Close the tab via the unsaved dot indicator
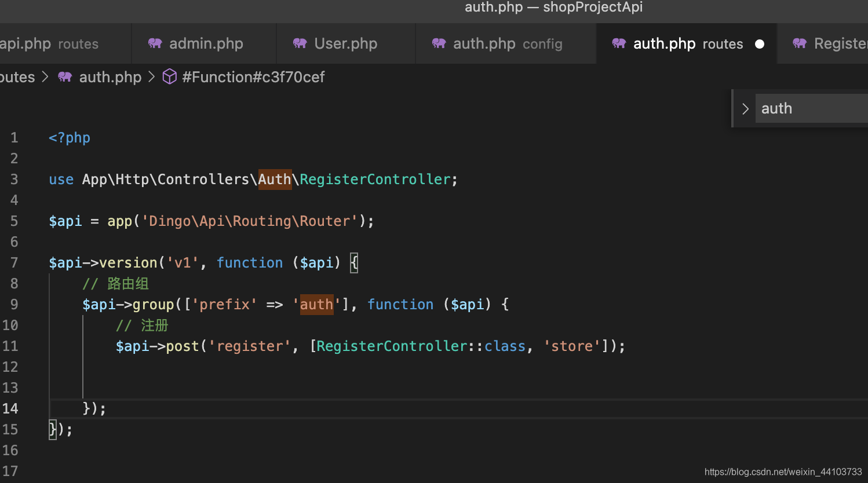The width and height of the screenshot is (868, 483). pos(760,44)
